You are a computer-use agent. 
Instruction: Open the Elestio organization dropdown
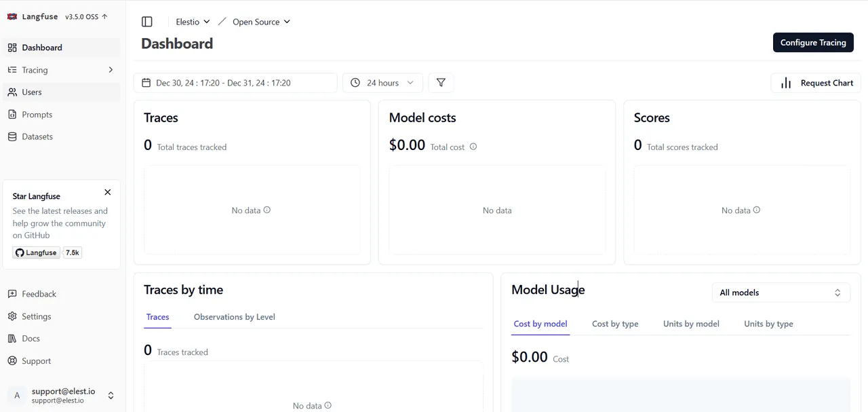click(193, 22)
